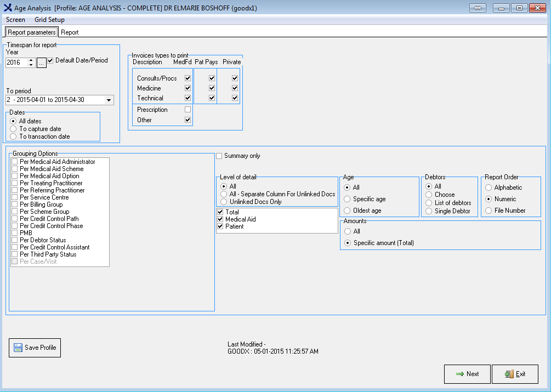The height and width of the screenshot is (392, 551).
Task: Select To capture date radio button
Action: [13, 129]
